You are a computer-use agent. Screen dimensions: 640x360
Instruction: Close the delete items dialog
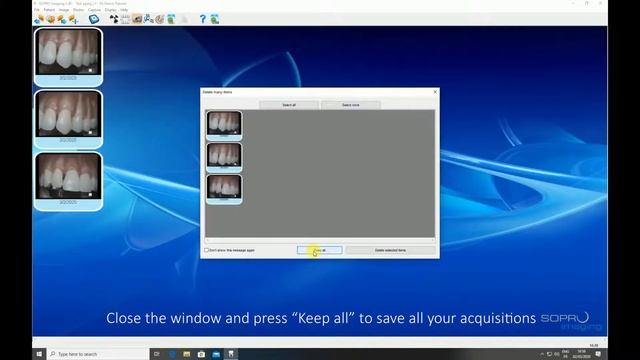[435, 92]
